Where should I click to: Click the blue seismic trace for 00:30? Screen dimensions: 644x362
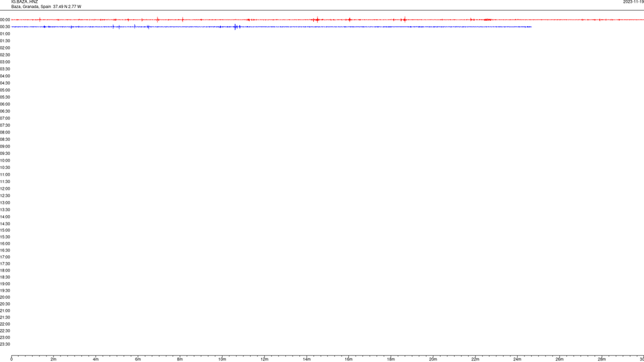coord(272,27)
